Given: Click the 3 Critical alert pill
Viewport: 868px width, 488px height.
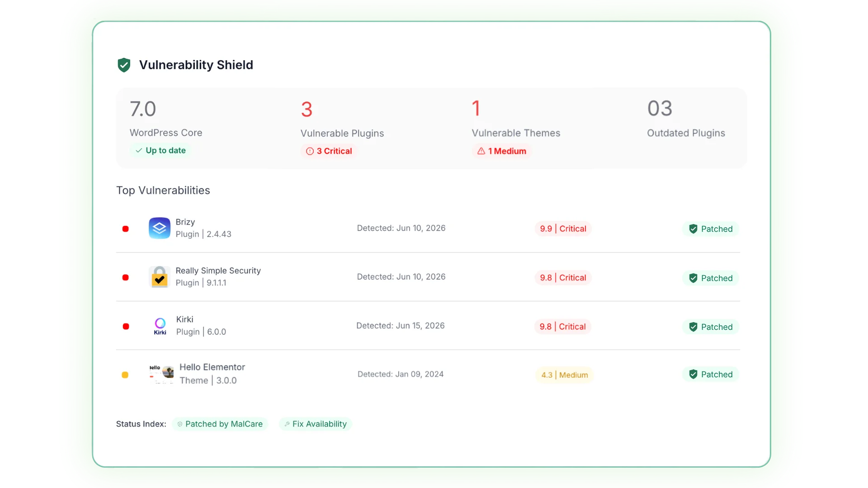Looking at the screenshot, I should coord(329,151).
